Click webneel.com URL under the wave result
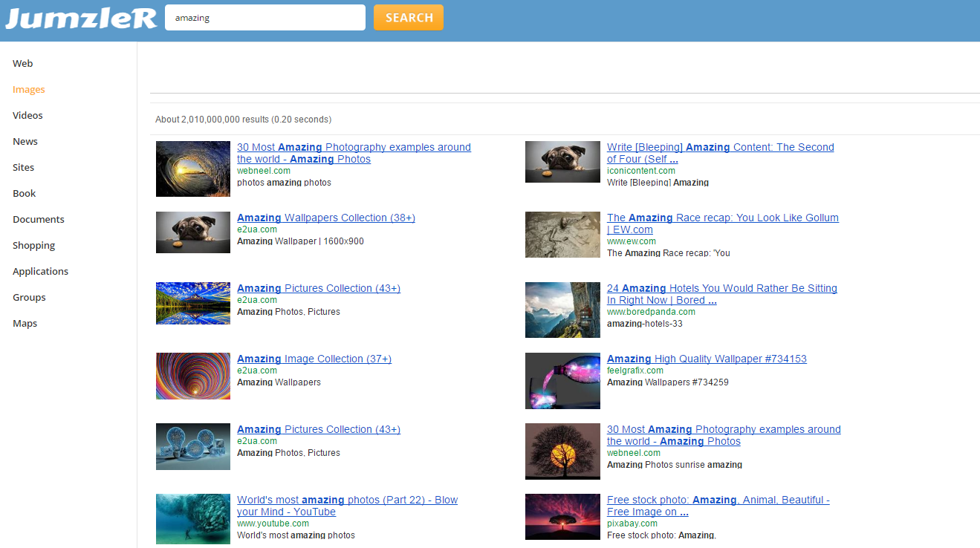The width and height of the screenshot is (980, 548). [264, 171]
